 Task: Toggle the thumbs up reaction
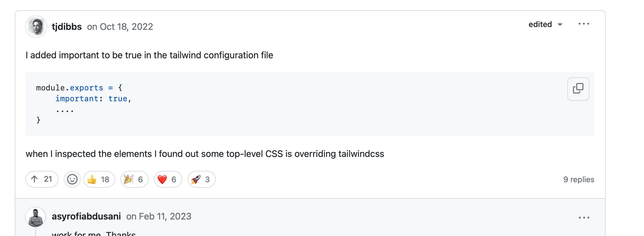click(99, 179)
